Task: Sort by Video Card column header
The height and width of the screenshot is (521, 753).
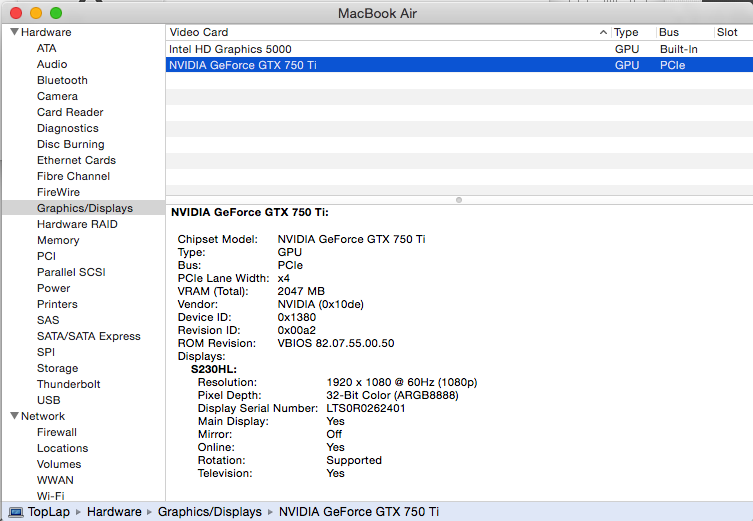Action: tap(198, 32)
